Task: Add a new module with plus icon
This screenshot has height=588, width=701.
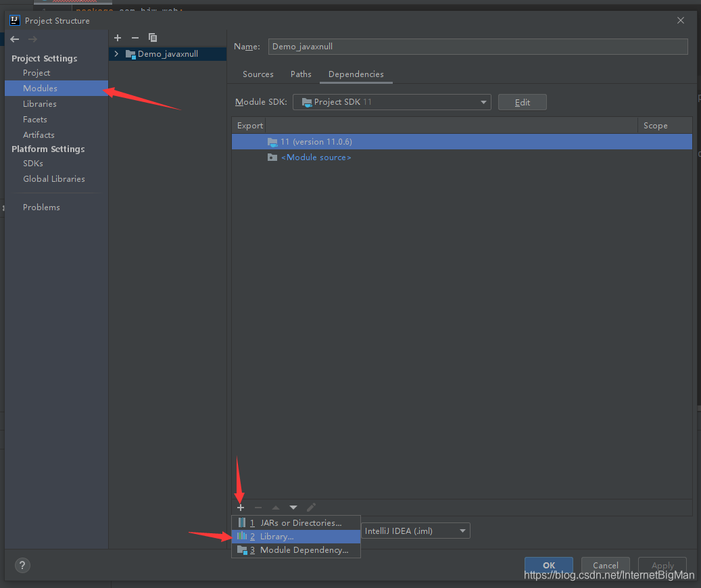Action: point(118,38)
